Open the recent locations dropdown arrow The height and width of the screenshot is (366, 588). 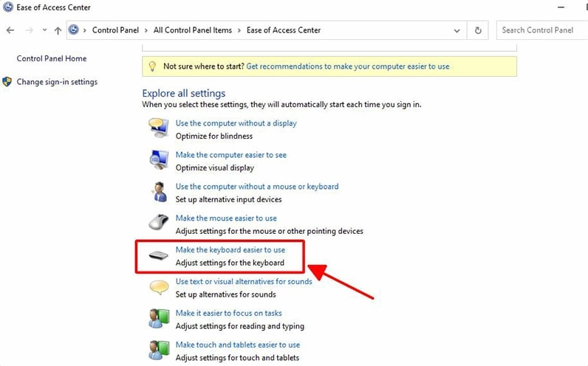pos(44,30)
